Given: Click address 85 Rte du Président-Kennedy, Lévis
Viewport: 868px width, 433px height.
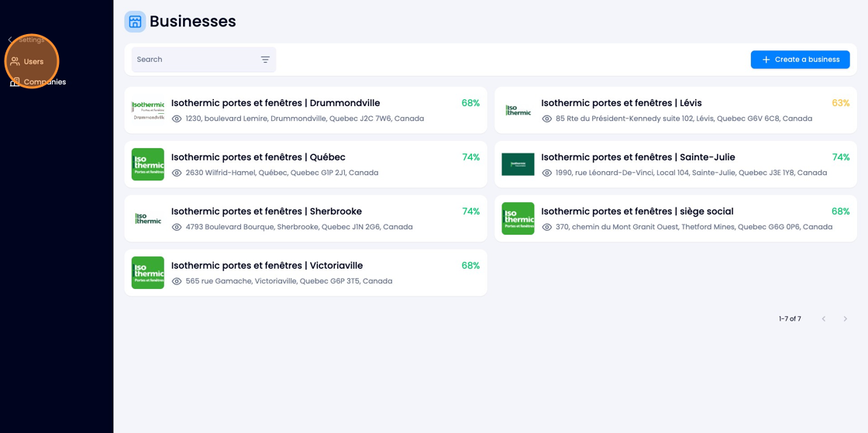Looking at the screenshot, I should (x=684, y=119).
